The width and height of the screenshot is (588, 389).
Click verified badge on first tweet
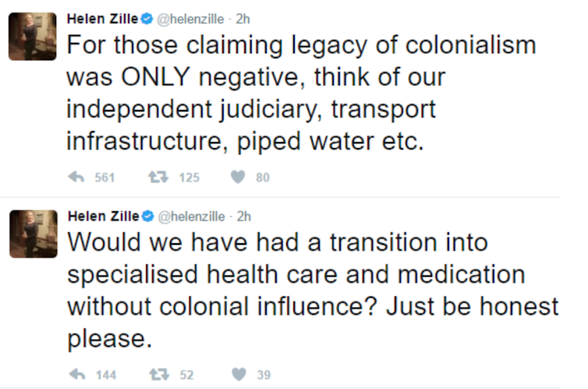[146, 18]
